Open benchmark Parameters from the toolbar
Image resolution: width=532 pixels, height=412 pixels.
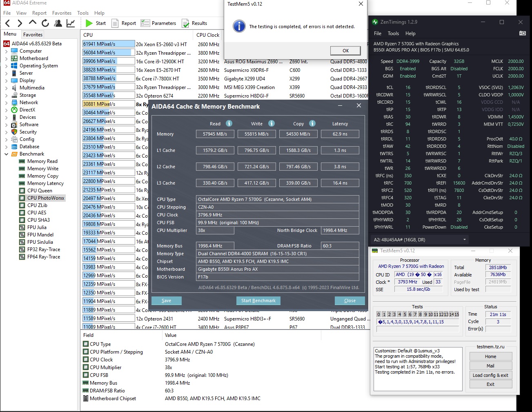158,23
